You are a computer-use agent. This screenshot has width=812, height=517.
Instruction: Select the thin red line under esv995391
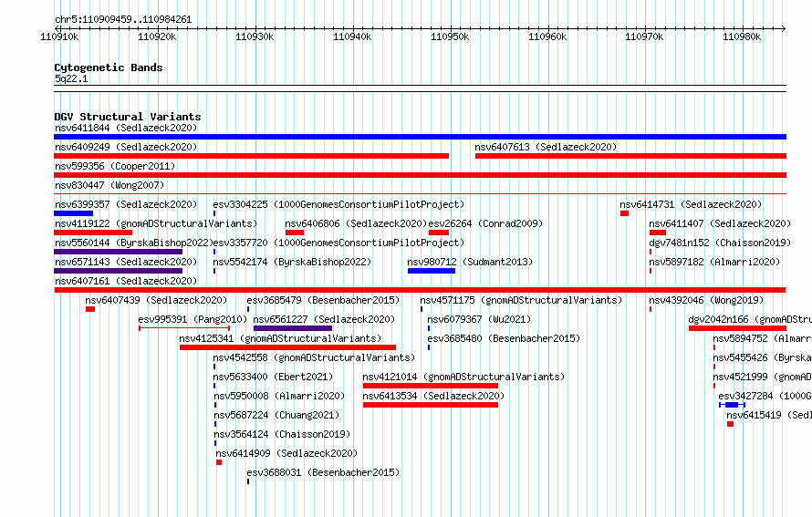(184, 328)
